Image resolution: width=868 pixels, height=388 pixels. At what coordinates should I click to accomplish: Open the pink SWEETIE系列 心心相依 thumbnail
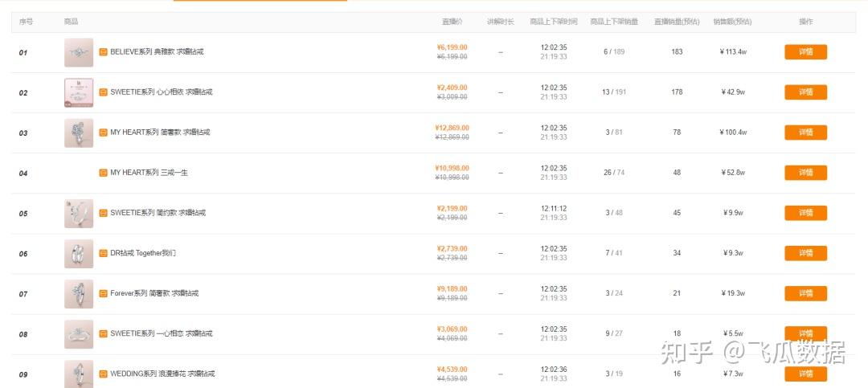click(79, 92)
